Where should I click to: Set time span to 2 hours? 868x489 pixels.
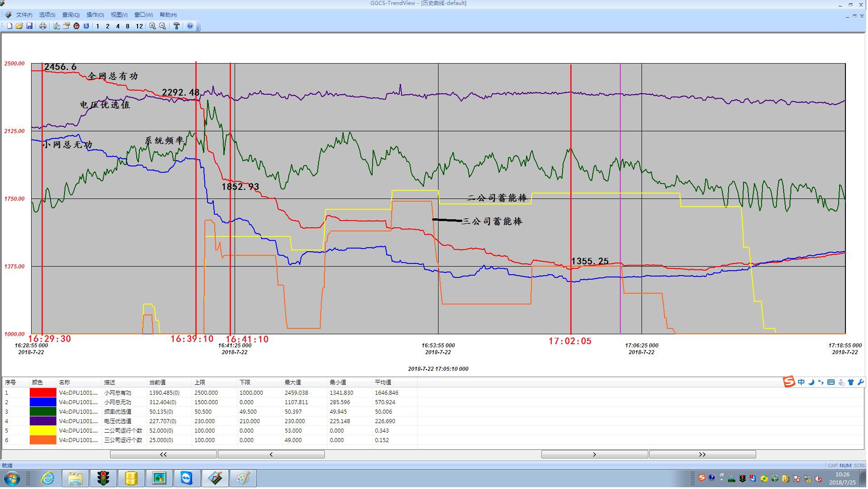[107, 26]
